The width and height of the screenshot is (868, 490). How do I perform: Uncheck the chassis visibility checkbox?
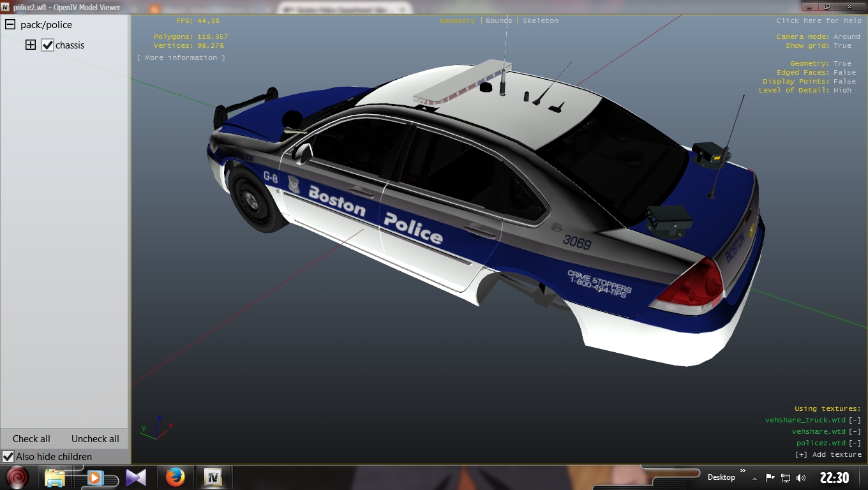(47, 45)
